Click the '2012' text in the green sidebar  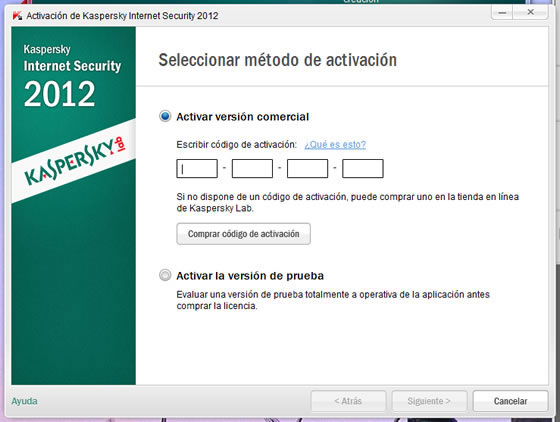(x=60, y=94)
